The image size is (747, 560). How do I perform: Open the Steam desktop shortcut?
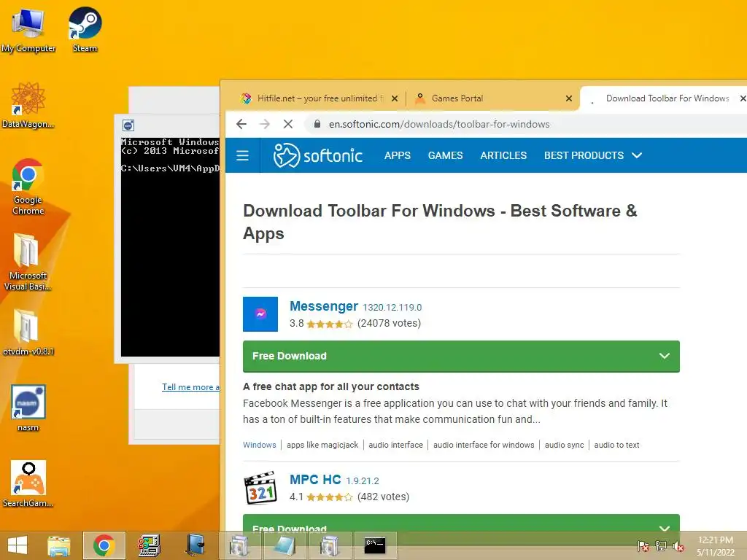(x=85, y=30)
